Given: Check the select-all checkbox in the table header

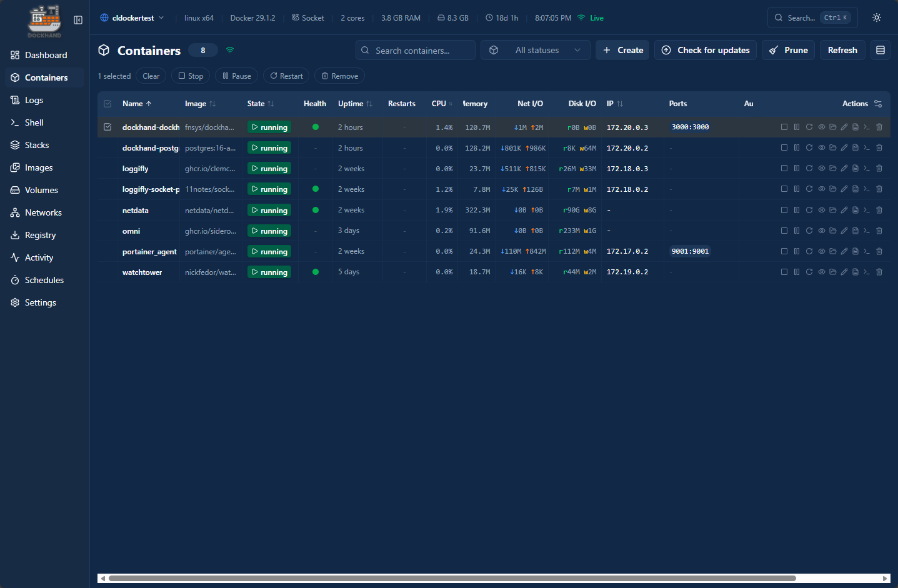Looking at the screenshot, I should (x=107, y=104).
